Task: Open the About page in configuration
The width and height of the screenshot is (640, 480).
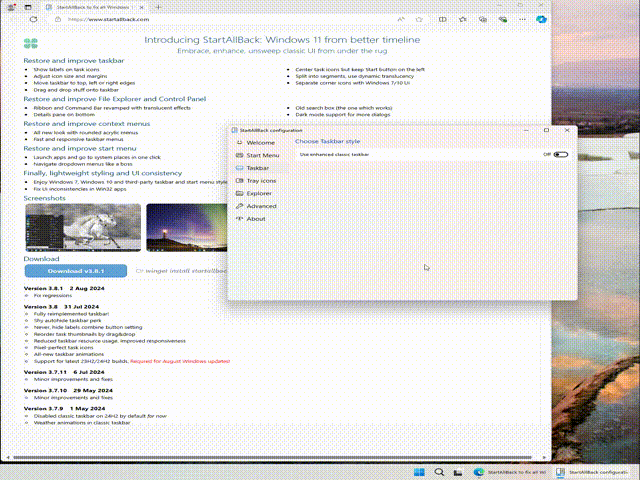Action: point(251,219)
